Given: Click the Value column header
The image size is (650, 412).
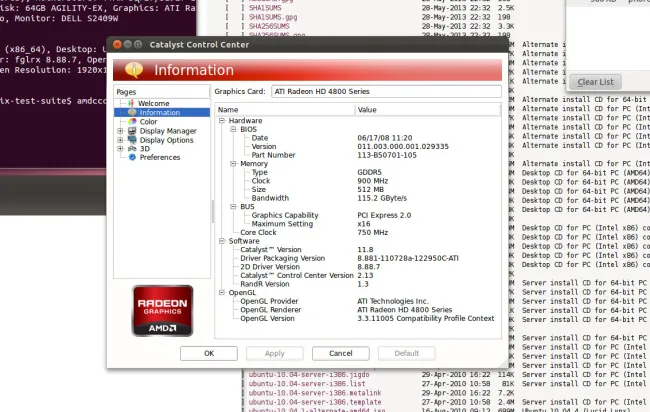Looking at the screenshot, I should 366,110.
